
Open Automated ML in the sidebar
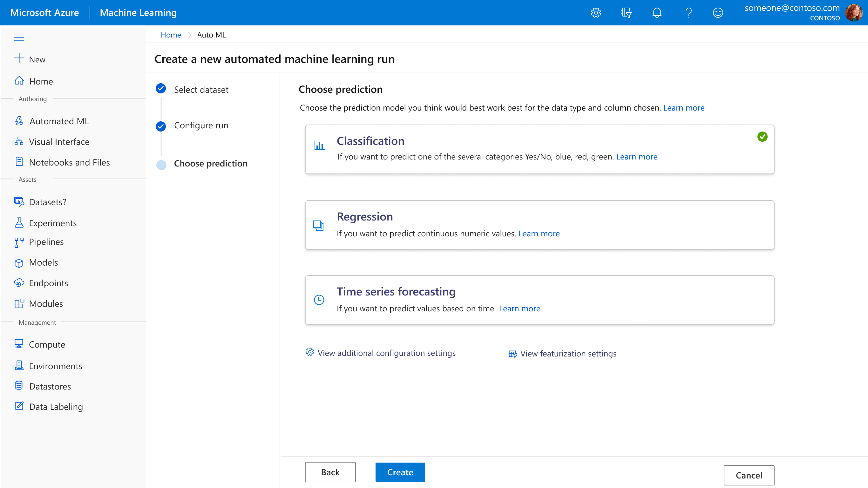pos(59,121)
